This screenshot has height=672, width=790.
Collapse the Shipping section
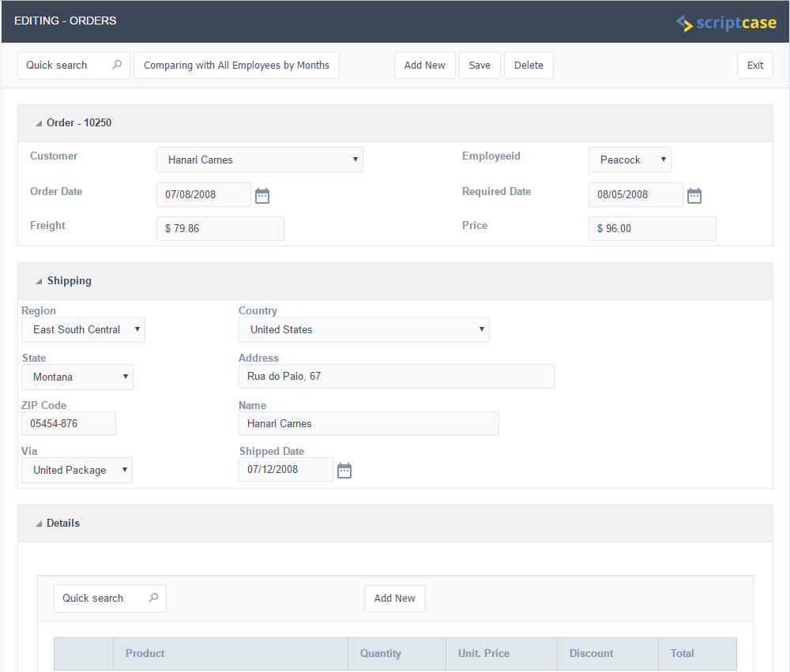coord(39,282)
